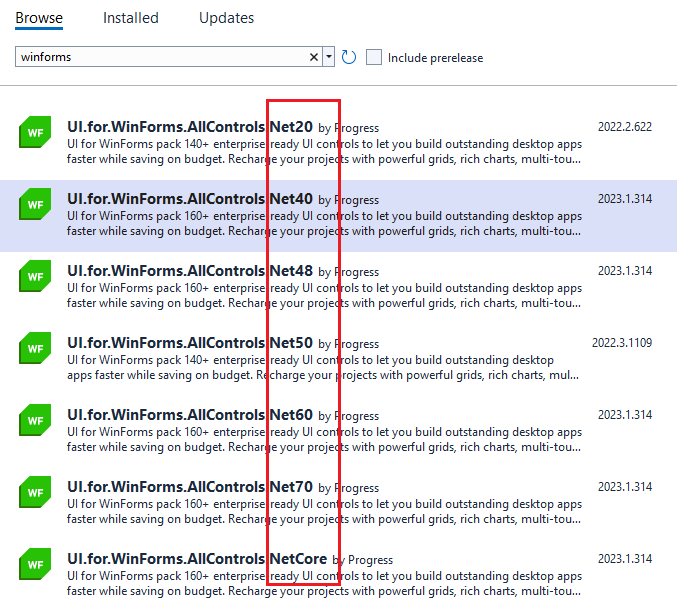Click "by Progress" author on Net40 row
The height and width of the screenshot is (601, 677).
(348, 200)
